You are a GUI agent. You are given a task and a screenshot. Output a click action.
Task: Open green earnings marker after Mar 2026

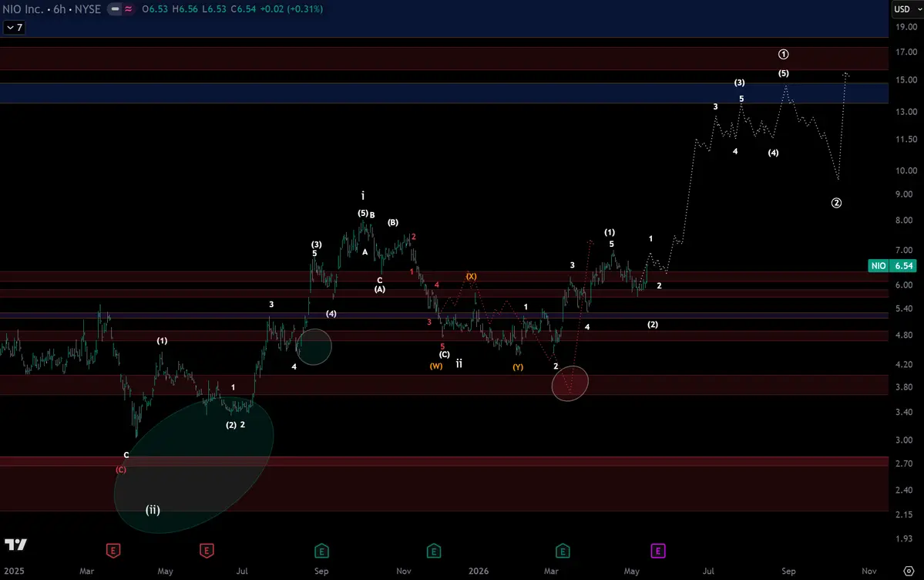(562, 551)
